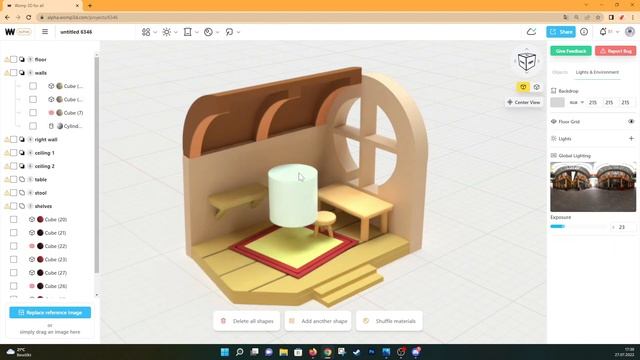
Task: Check the Cube (7) checkbox
Action: [x=33, y=113]
